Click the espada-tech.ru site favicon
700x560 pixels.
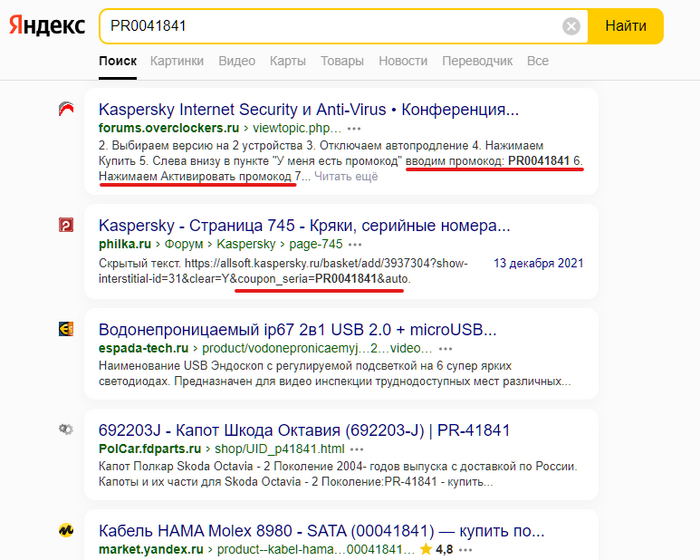[66, 329]
